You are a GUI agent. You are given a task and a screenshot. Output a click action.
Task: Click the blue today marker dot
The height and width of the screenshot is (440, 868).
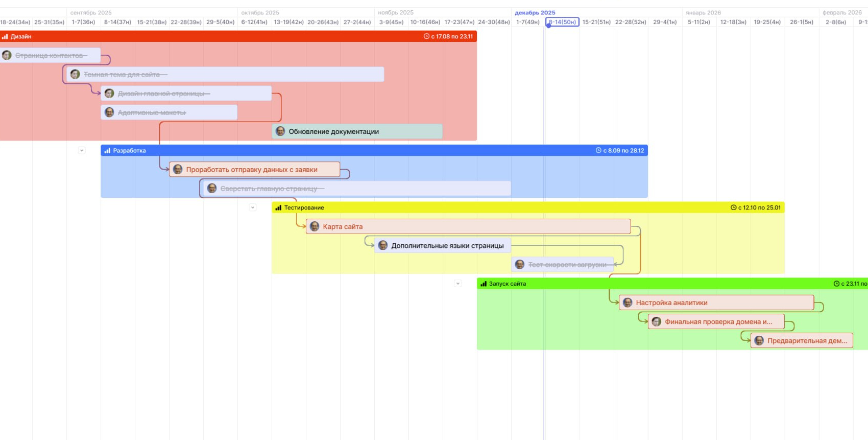click(548, 26)
